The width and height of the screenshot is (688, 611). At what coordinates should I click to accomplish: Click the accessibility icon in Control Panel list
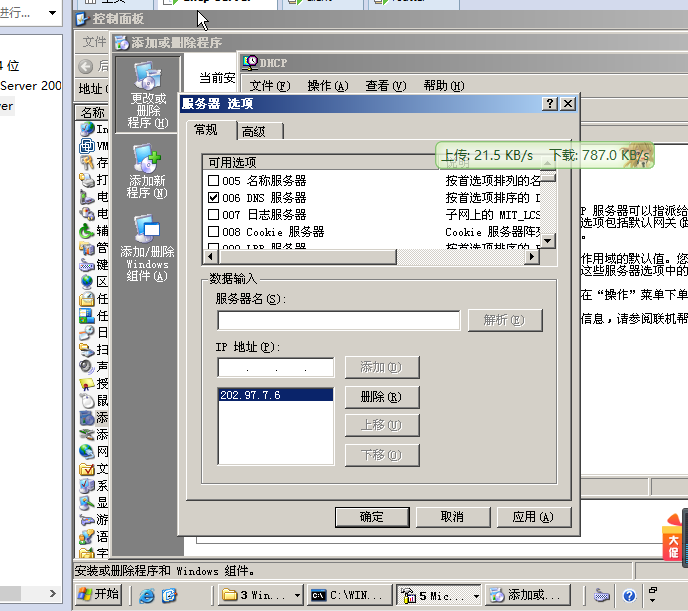tap(87, 230)
